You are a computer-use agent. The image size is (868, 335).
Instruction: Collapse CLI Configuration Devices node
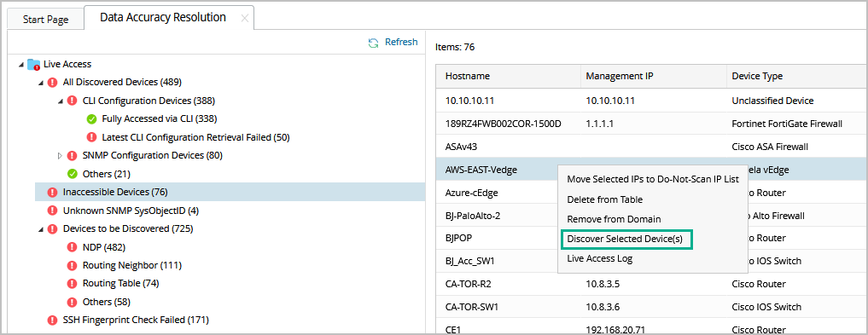[61, 101]
